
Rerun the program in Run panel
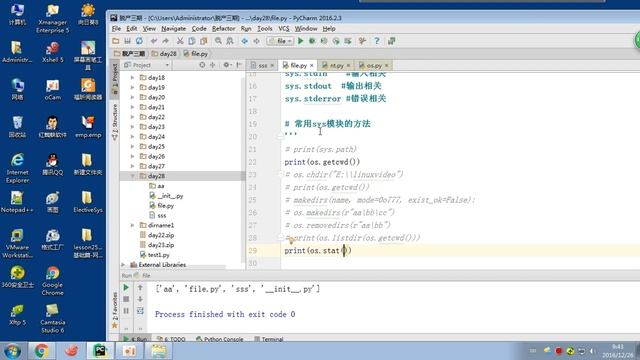pos(126,288)
